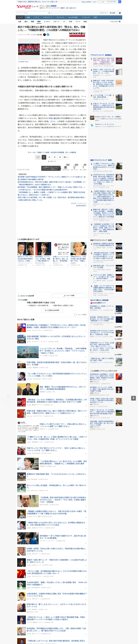The height and width of the screenshot is (644, 138).
Task: Open Yahoo!ニュース オリジナル promo link
Action: pos(104,124)
